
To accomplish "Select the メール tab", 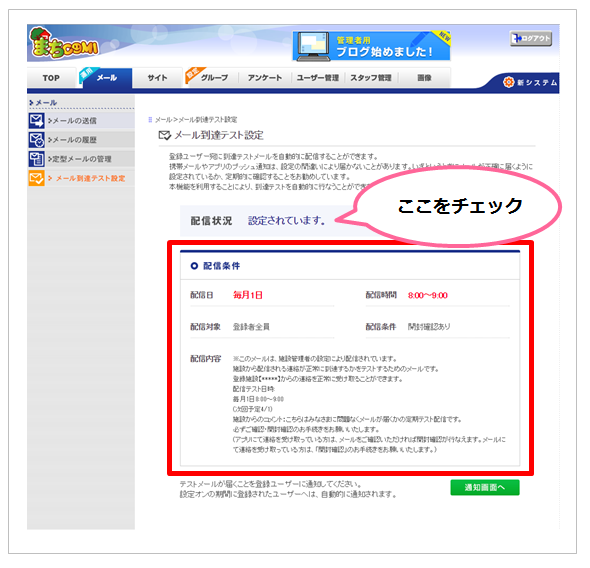I will pos(107,78).
